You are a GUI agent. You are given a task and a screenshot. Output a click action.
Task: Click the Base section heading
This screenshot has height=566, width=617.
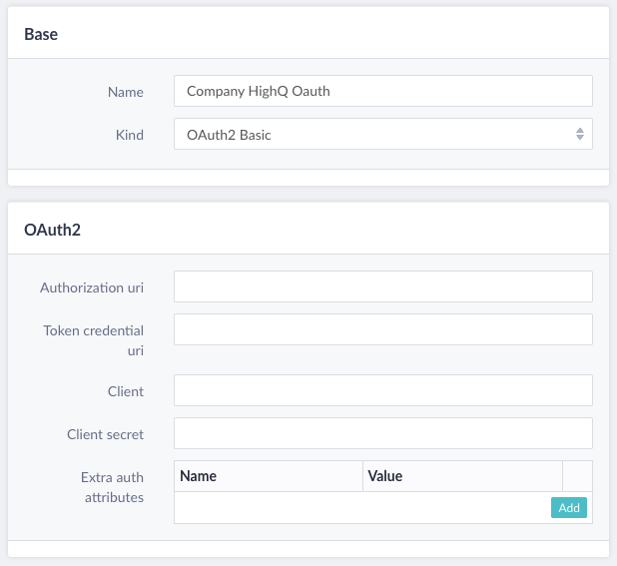tap(41, 34)
